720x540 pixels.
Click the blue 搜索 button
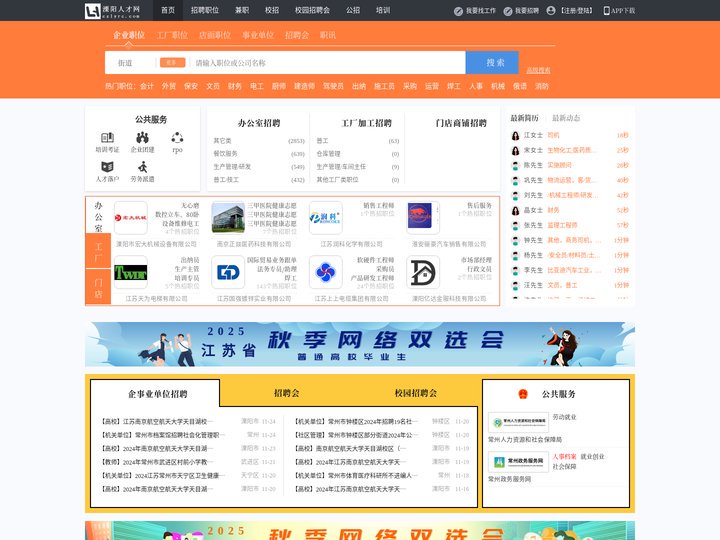(x=492, y=62)
